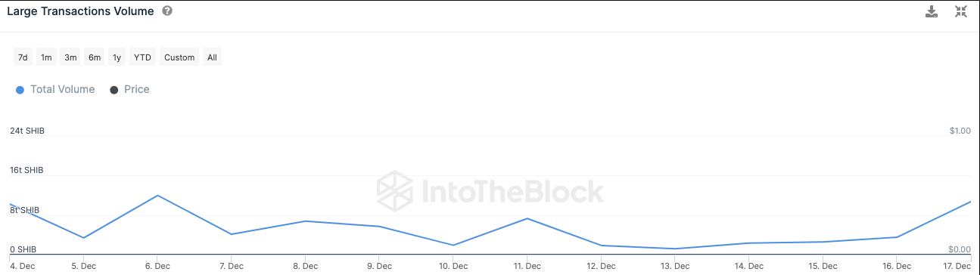Open the Custom date range picker
Screen dimensions: 980x275
pos(179,57)
